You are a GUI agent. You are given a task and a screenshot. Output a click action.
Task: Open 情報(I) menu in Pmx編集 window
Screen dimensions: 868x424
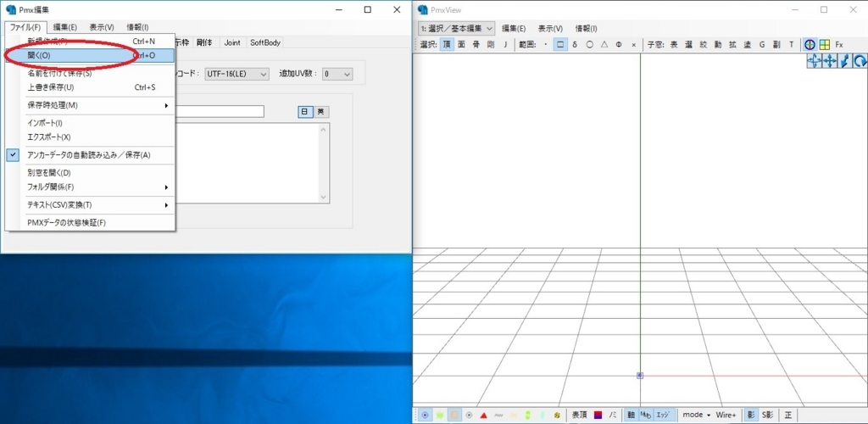click(138, 27)
